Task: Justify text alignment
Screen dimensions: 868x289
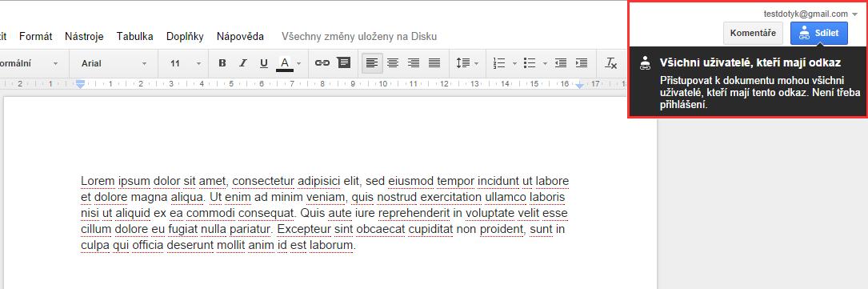Action: click(x=434, y=63)
